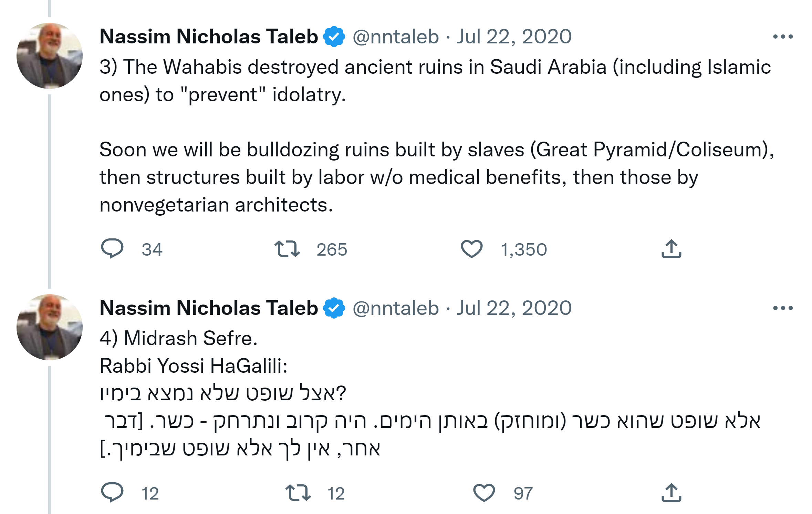The width and height of the screenshot is (812, 514).
Task: Open Taleb's avatar on second tweet
Action: tap(50, 327)
